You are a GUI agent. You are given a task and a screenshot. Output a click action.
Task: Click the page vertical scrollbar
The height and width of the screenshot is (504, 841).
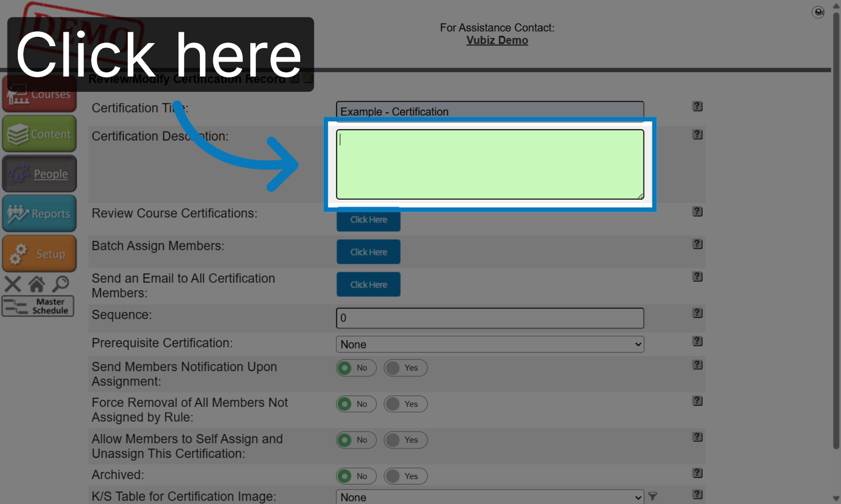tap(836, 231)
